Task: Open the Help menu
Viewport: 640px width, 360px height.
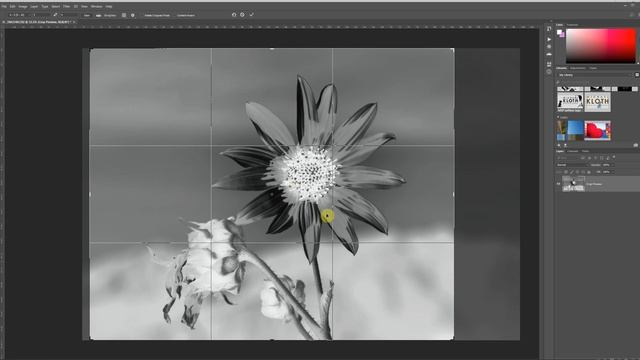Action: point(109,7)
